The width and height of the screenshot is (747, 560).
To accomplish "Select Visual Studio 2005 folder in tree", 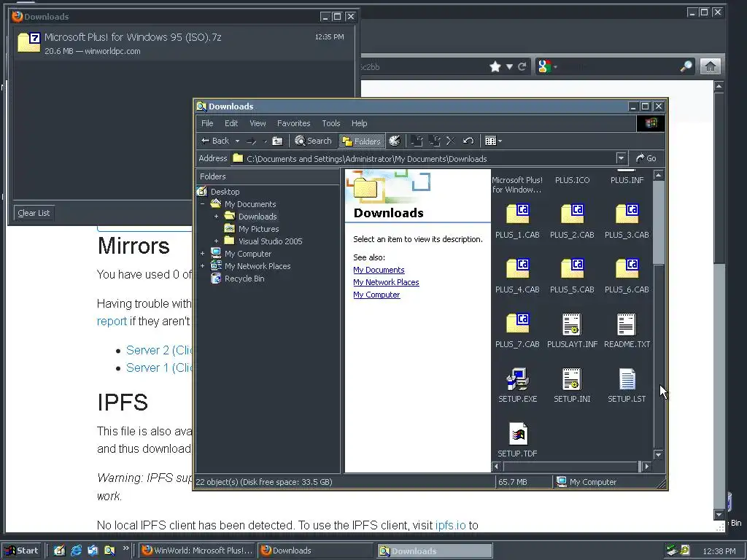I will click(x=270, y=241).
